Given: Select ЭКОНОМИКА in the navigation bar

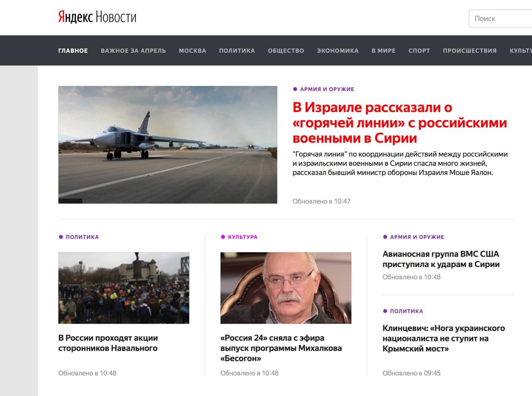Looking at the screenshot, I should tap(338, 51).
